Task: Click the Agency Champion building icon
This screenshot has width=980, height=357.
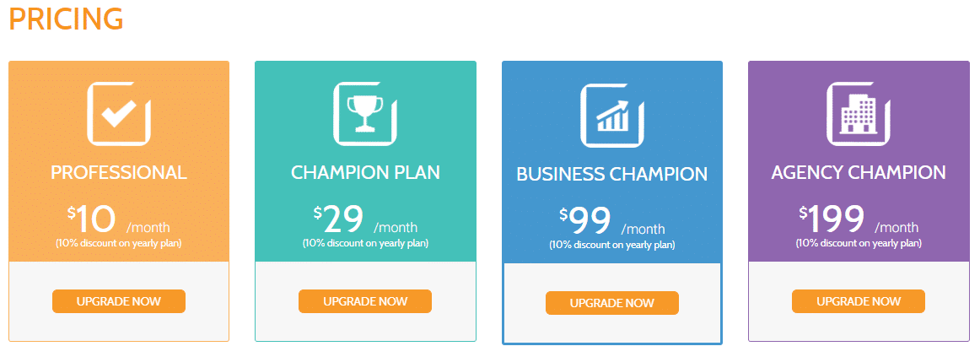Action: pyautogui.click(x=859, y=113)
